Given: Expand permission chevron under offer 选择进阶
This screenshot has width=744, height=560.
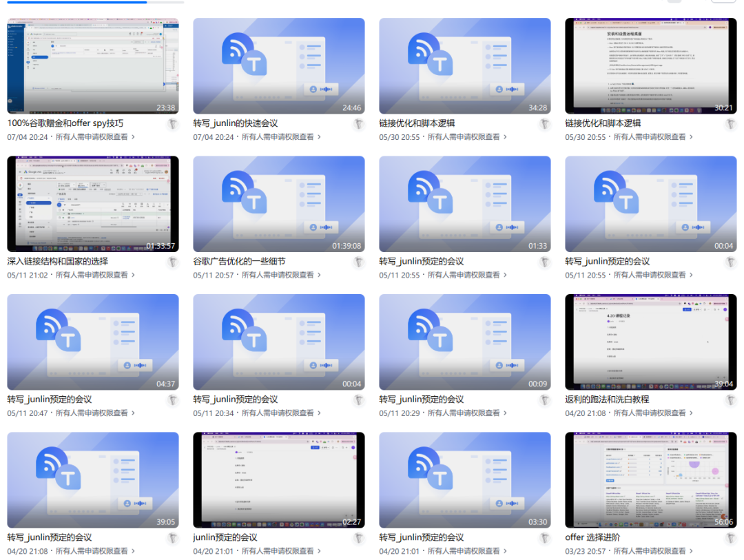Looking at the screenshot, I should (x=692, y=551).
